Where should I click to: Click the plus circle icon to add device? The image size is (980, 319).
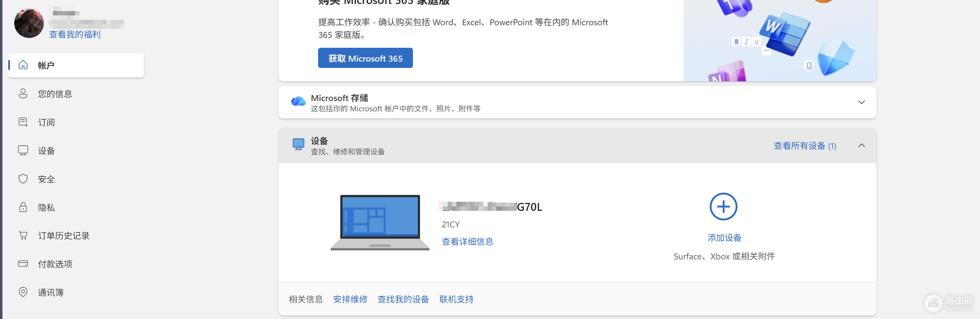pyautogui.click(x=724, y=206)
